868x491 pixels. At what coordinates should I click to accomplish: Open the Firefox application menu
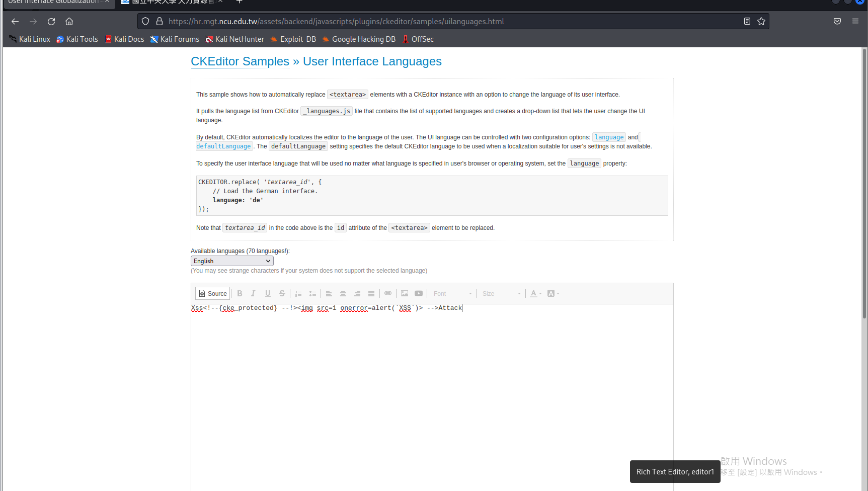pyautogui.click(x=855, y=21)
